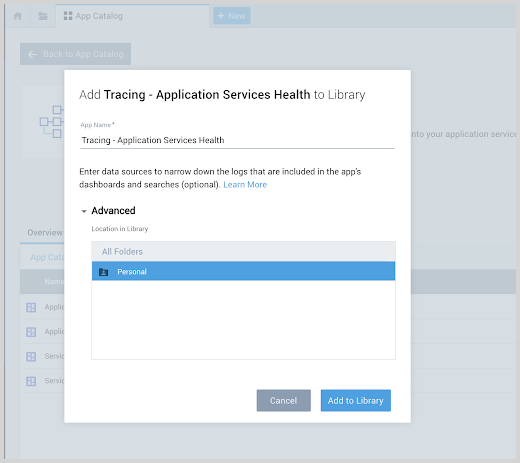This screenshot has height=463, width=520.
Task: Click Add to Library button
Action: coord(356,400)
